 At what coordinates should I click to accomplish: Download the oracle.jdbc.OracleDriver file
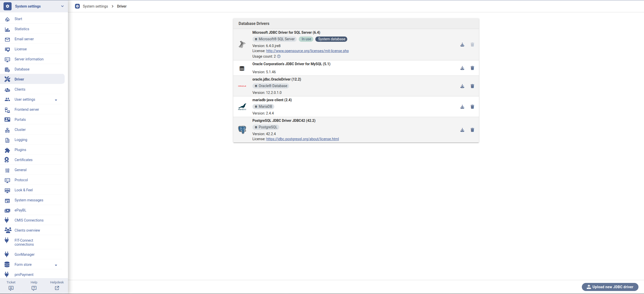point(462,86)
